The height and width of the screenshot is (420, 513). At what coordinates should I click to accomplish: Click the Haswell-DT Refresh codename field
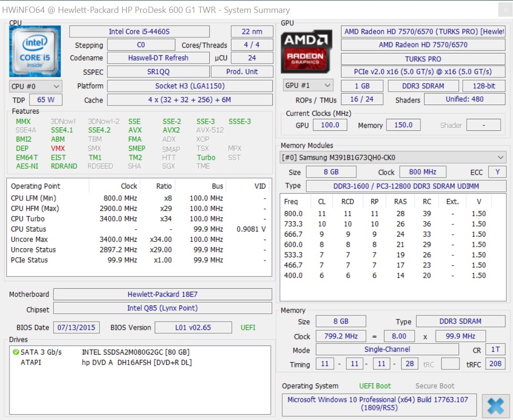(159, 58)
